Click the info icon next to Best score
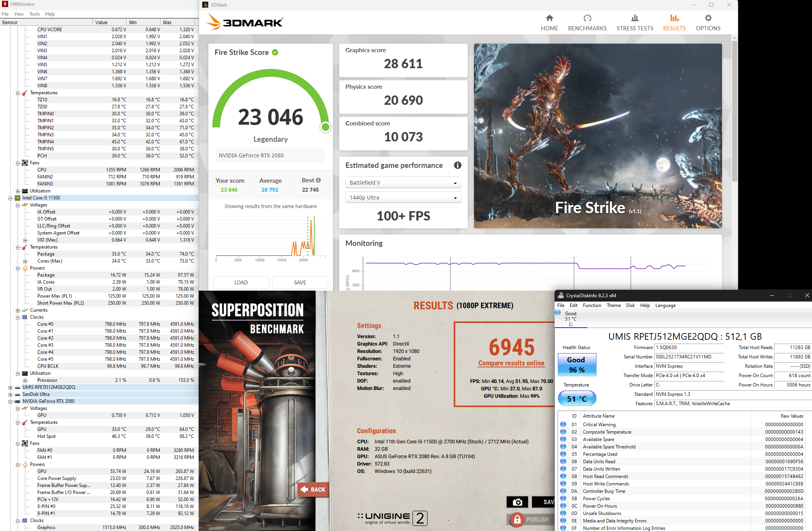The image size is (812, 531). click(x=318, y=180)
